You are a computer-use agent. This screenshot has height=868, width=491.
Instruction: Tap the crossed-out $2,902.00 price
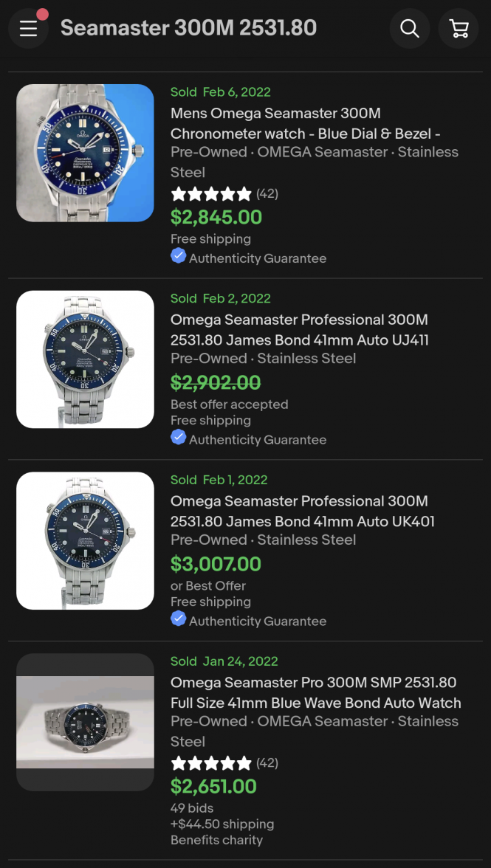coord(216,382)
